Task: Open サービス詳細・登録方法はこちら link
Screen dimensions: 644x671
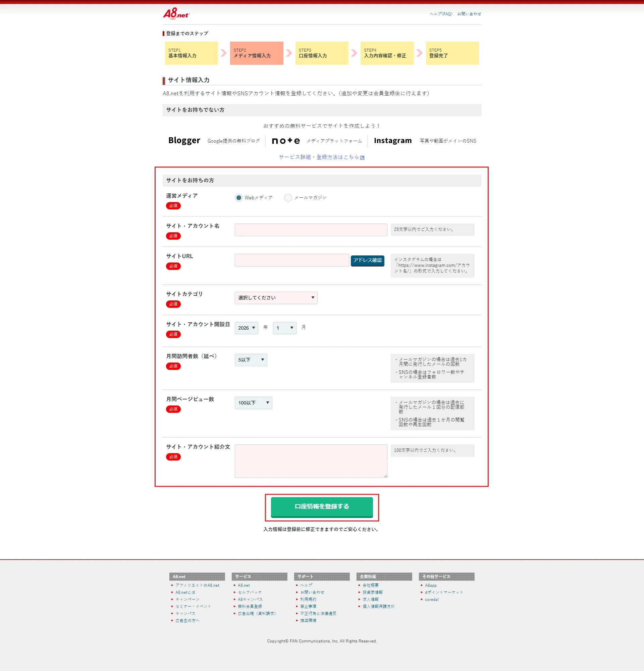Action: 319,157
